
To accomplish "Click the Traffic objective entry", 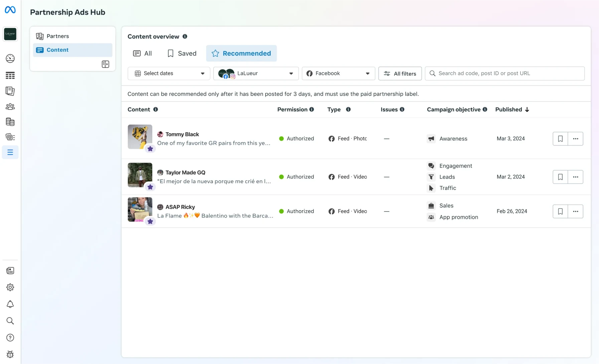I will pos(441,188).
